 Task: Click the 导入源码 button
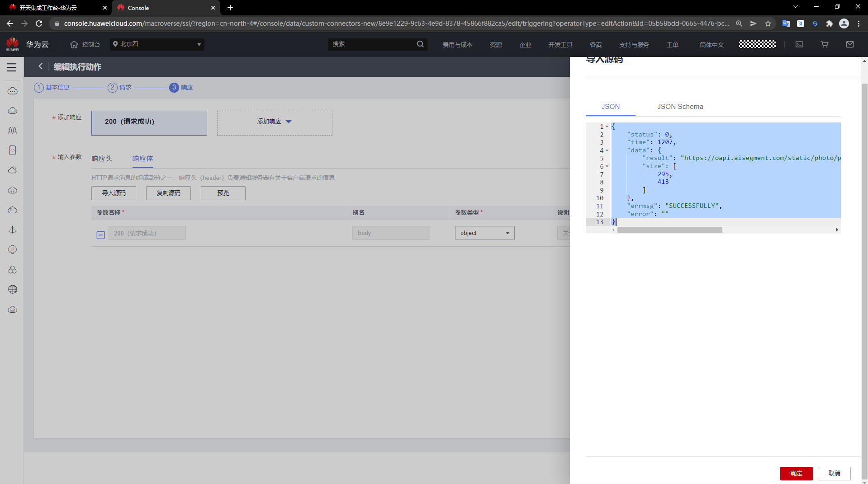click(114, 193)
